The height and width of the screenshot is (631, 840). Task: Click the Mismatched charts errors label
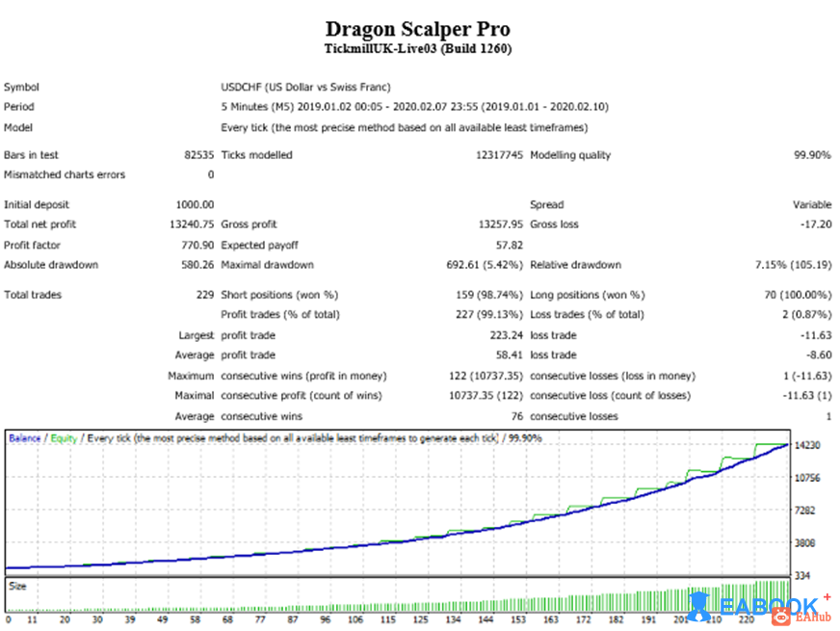coord(65,174)
